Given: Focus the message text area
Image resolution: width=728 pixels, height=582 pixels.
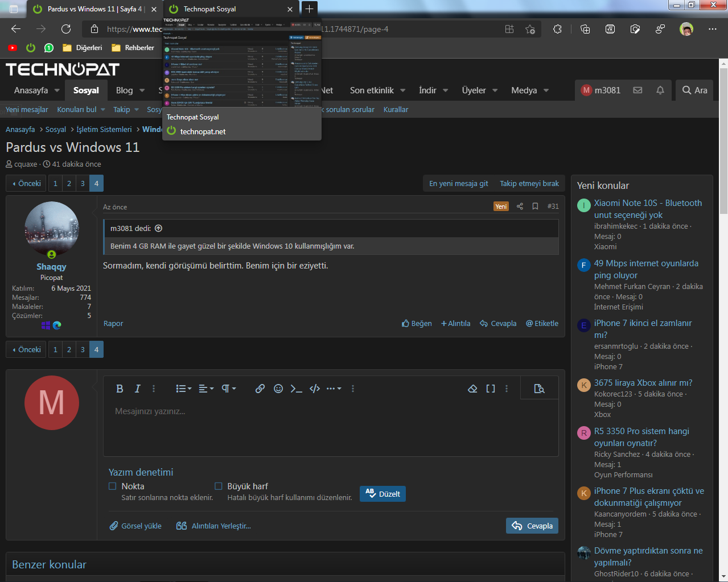Looking at the screenshot, I should 331,427.
